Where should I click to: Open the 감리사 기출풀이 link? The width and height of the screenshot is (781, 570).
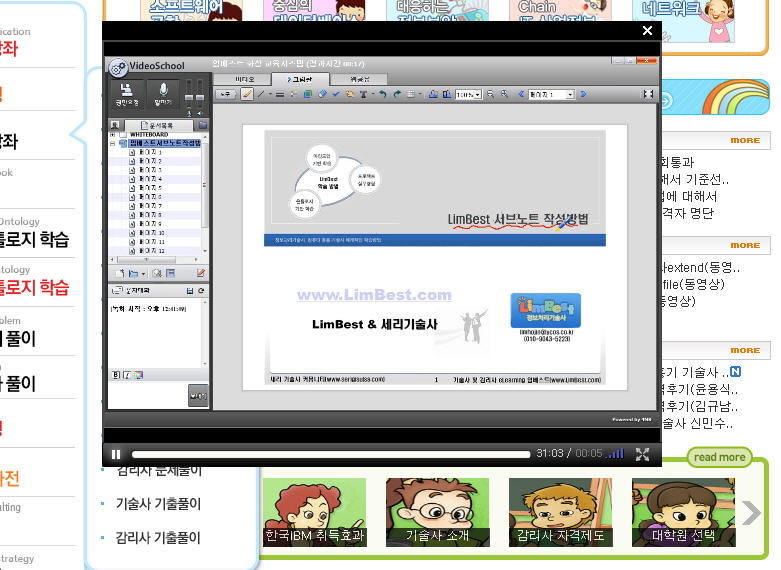[x=158, y=538]
